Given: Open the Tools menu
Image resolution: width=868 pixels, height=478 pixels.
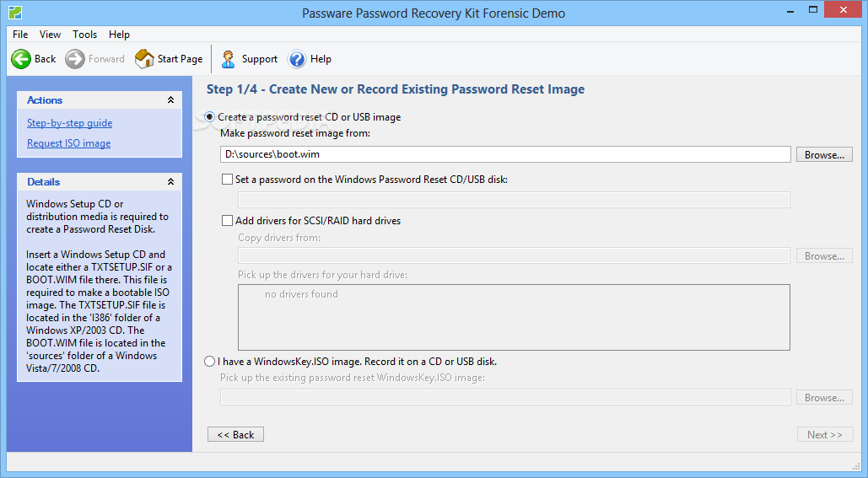Looking at the screenshot, I should (84, 35).
